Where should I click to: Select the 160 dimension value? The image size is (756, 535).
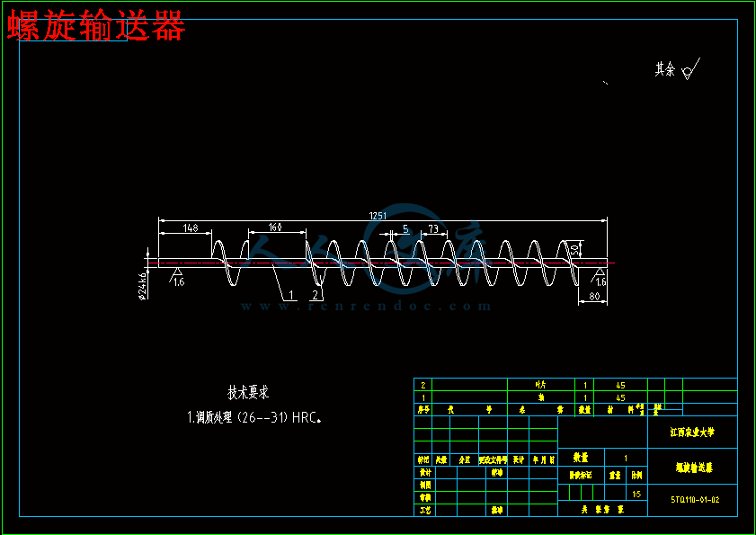(x=274, y=227)
